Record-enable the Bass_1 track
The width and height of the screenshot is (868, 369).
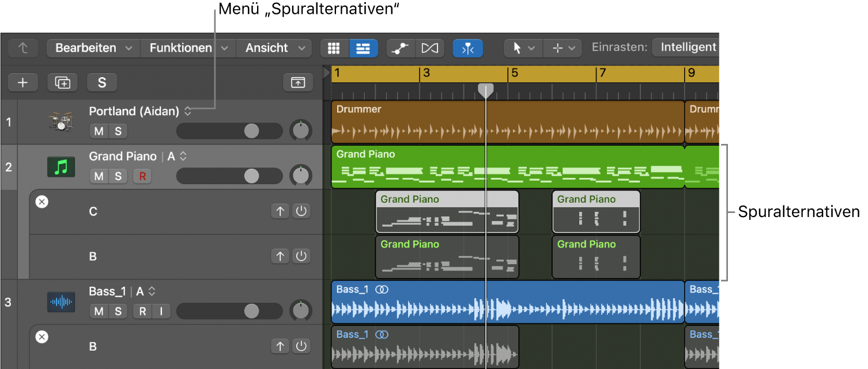[142, 311]
